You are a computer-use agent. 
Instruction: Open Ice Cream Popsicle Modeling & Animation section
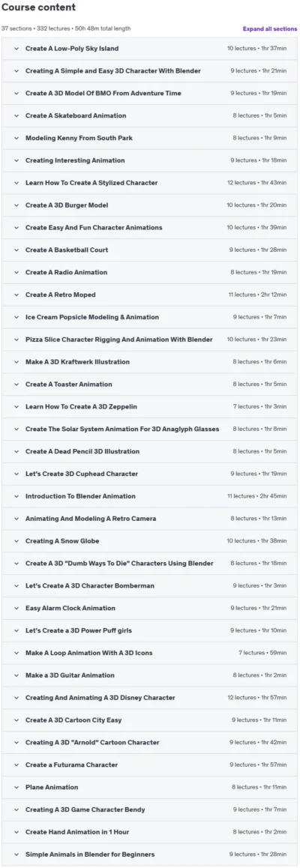[149, 317]
